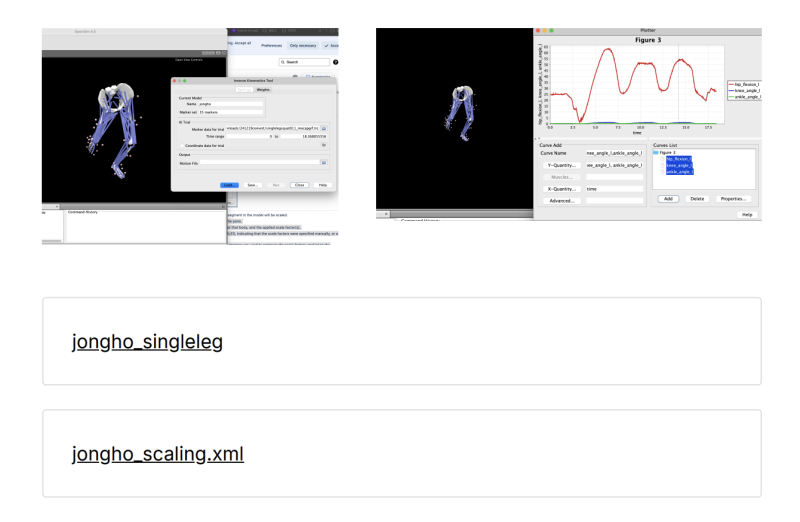
Task: Open the jongho_scaling.xml file link
Action: tap(158, 454)
